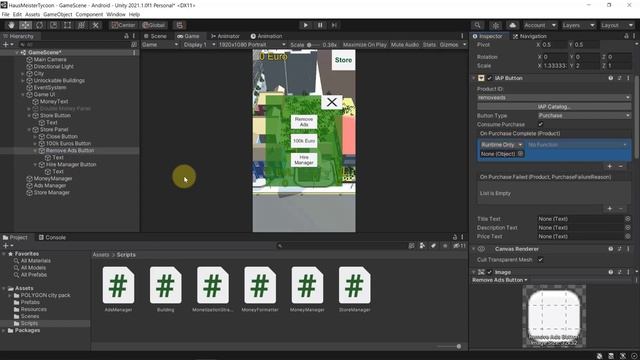Open Runtime Only dropdown
The image size is (640, 360).
pyautogui.click(x=501, y=145)
